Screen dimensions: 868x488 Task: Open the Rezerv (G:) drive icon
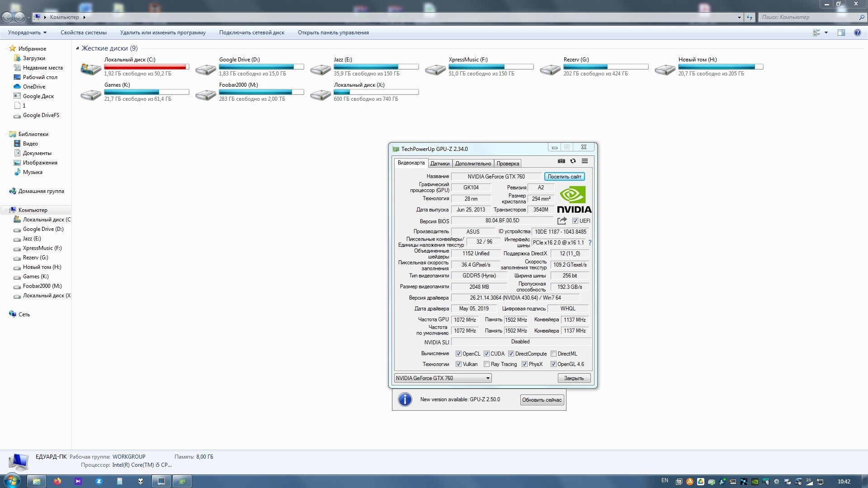coord(550,69)
